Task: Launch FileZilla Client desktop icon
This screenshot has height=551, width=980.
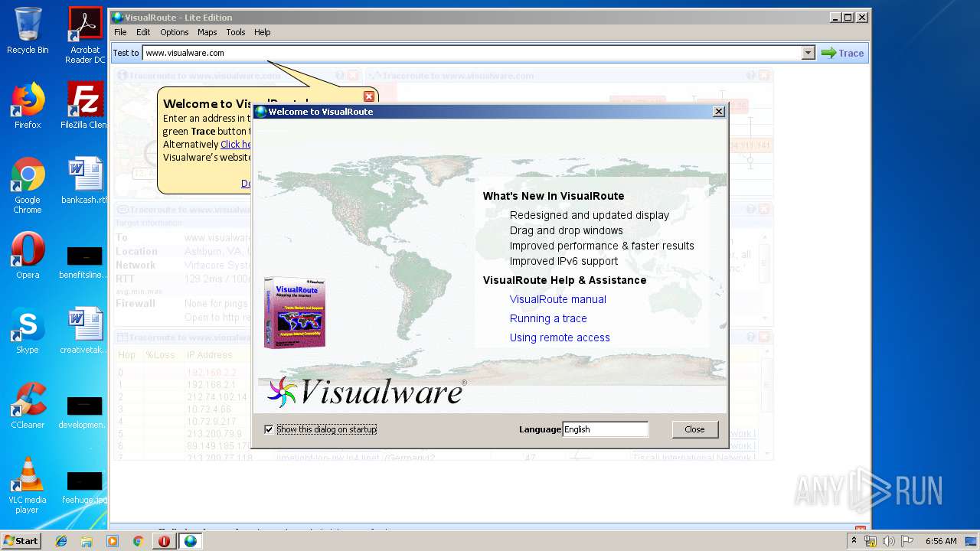Action: [x=85, y=106]
